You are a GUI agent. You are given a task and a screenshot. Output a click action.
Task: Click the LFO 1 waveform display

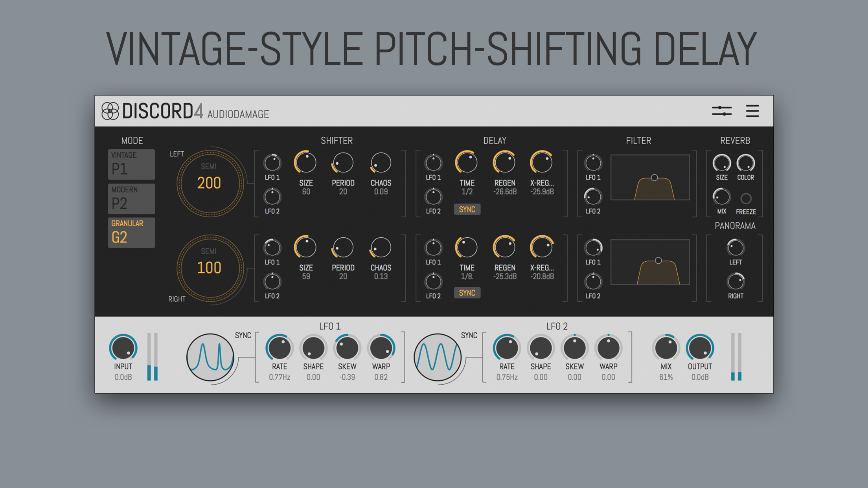point(210,357)
